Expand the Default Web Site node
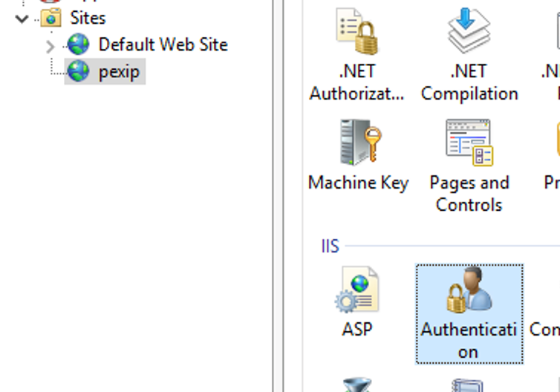 tap(50, 46)
